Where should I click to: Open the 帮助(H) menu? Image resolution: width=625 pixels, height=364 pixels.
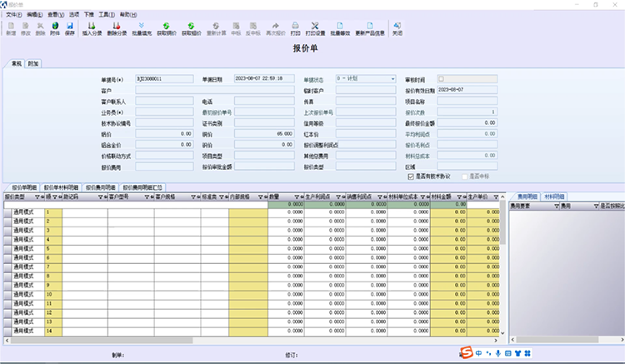click(128, 15)
